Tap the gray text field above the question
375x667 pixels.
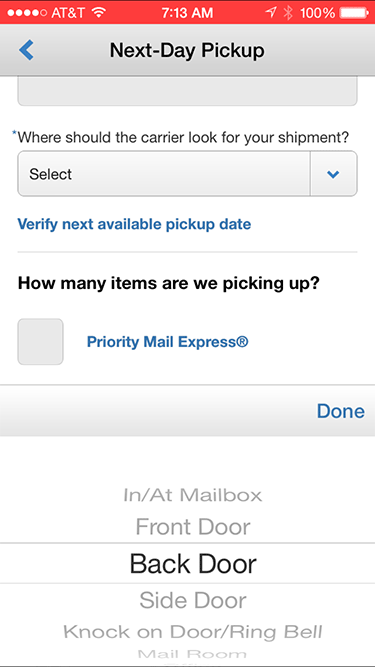pyautogui.click(x=187, y=91)
